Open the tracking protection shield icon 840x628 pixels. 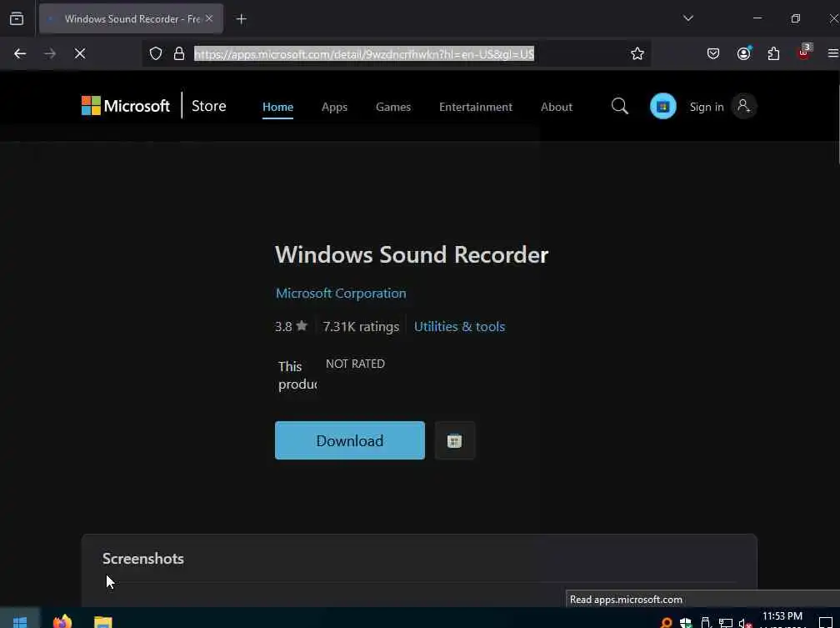coord(155,53)
